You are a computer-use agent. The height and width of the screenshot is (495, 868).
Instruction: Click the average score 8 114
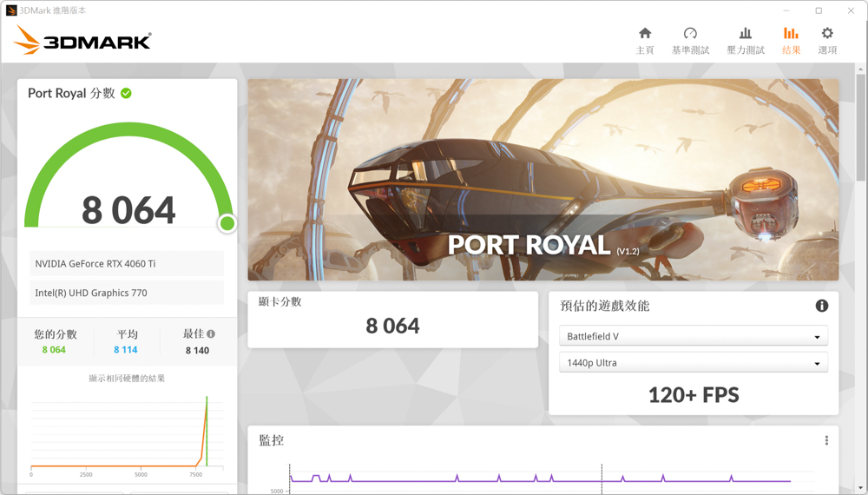tap(126, 350)
